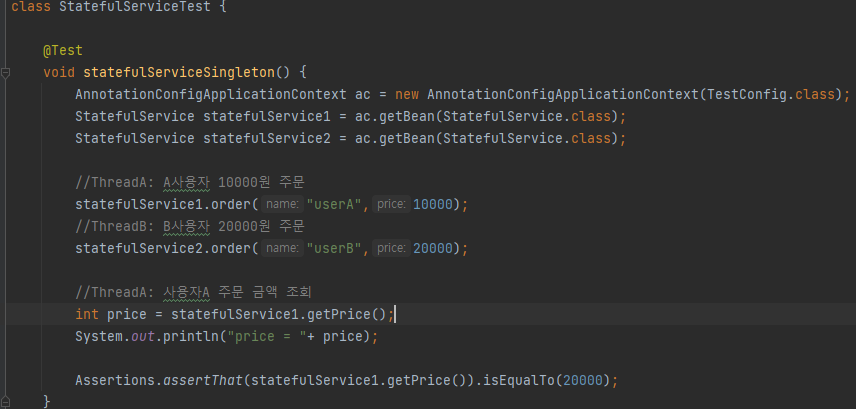The width and height of the screenshot is (856, 409).
Task: Click the order call on statefulService2
Action: [x=230, y=248]
